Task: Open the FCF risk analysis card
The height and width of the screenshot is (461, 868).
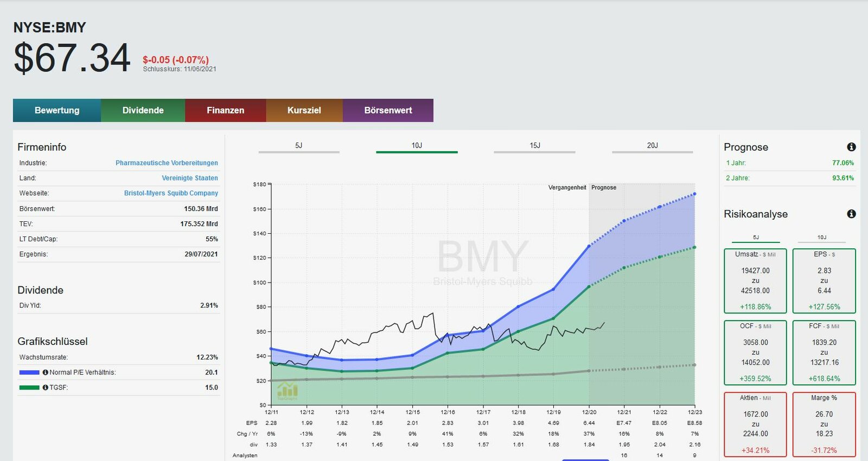Action: 824,353
